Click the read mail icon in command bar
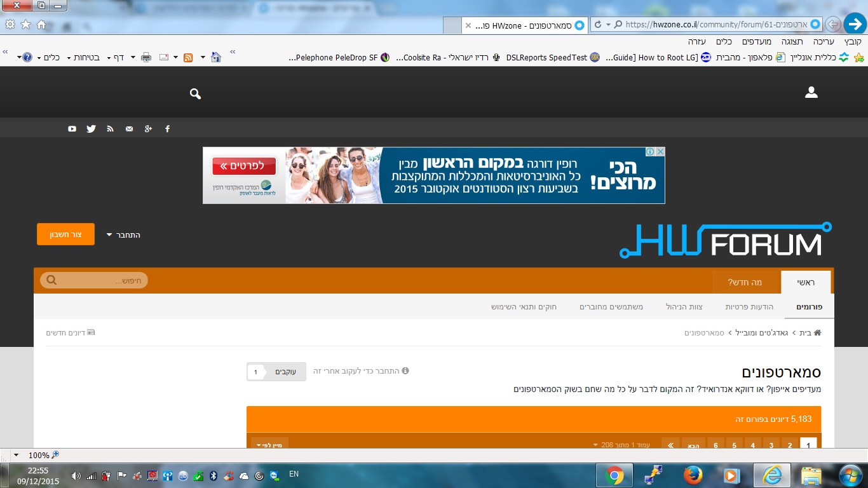Image resolution: width=868 pixels, height=488 pixels. click(164, 57)
